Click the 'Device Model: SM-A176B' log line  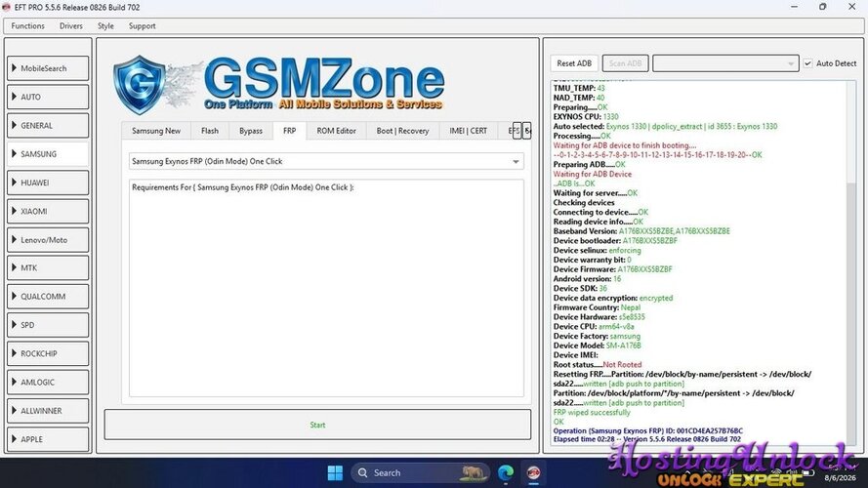point(597,346)
